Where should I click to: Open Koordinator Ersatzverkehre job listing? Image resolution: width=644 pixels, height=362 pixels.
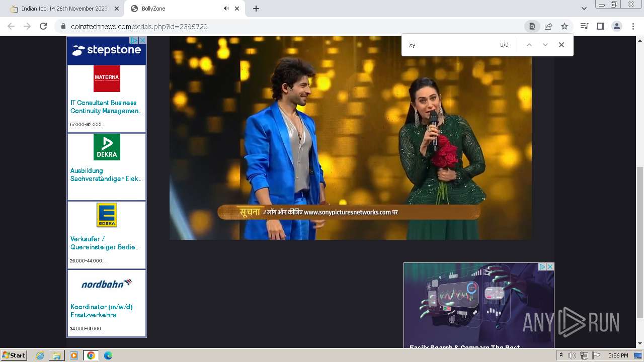pyautogui.click(x=102, y=311)
